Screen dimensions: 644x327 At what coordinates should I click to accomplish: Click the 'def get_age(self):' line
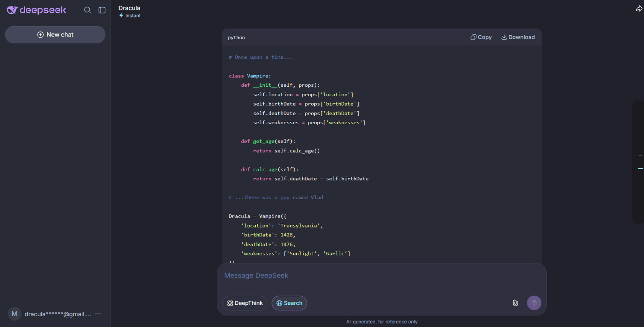click(268, 141)
